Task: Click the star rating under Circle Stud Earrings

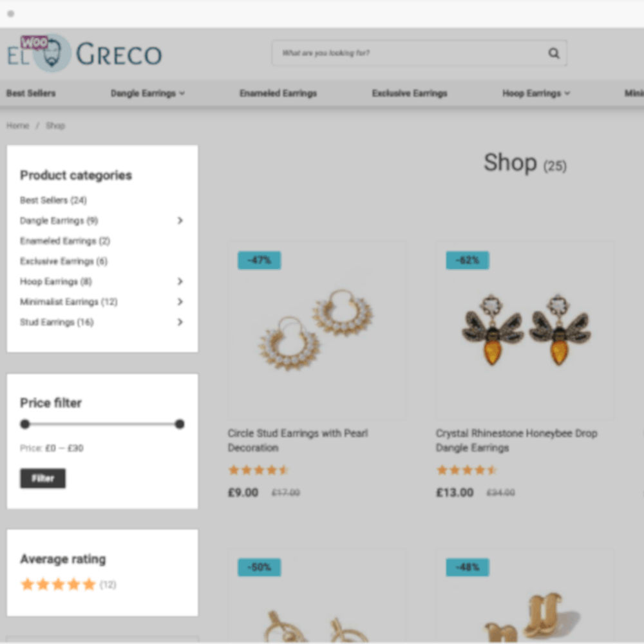Action: [258, 470]
